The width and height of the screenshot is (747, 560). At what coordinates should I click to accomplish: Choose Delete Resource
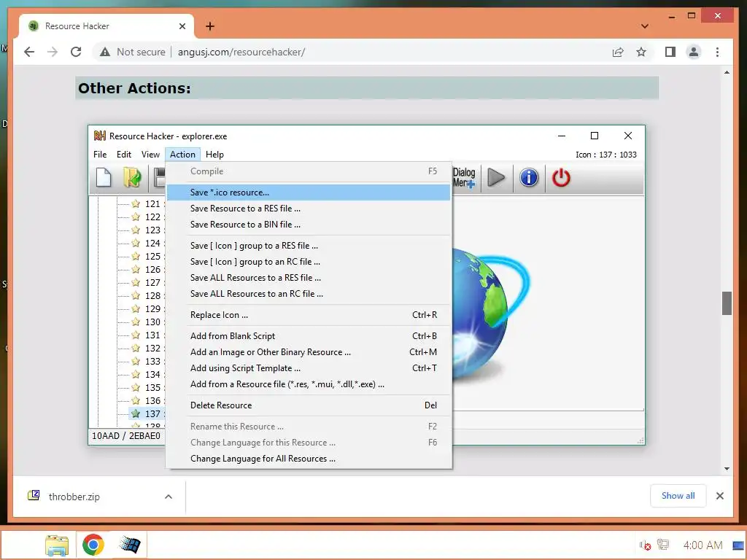[x=309, y=405]
